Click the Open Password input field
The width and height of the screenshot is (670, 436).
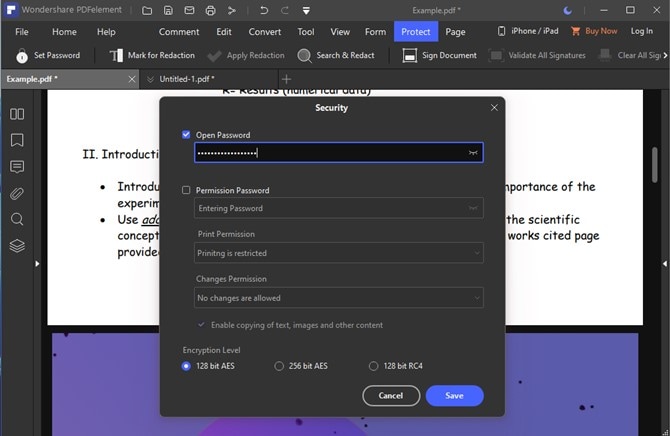pyautogui.click(x=339, y=153)
